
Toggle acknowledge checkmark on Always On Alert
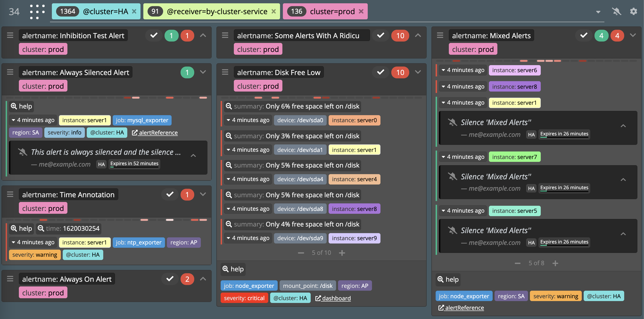point(170,279)
